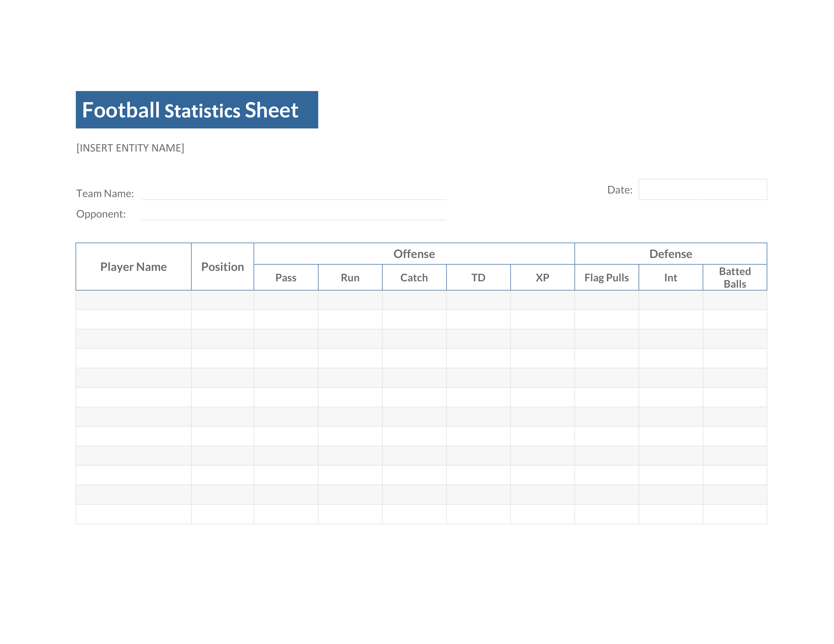The width and height of the screenshot is (834, 644).
Task: Click the Football Statistics Sheet title banner
Action: point(197,110)
